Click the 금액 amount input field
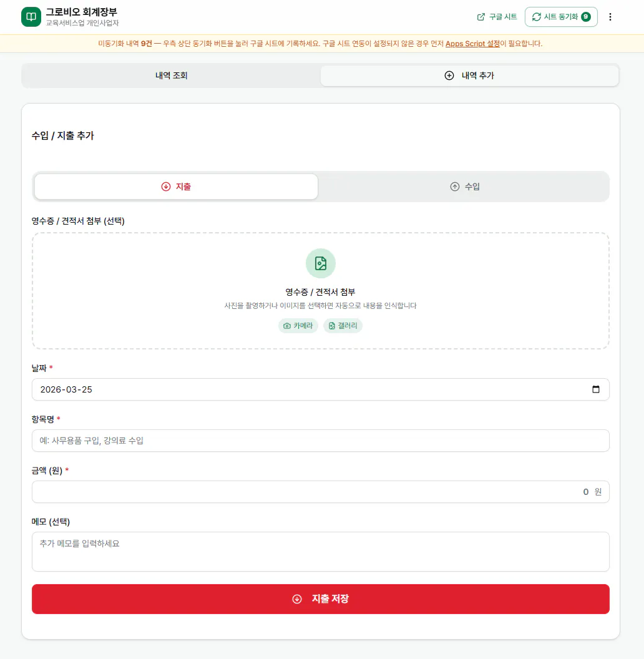The height and width of the screenshot is (659, 644). (x=320, y=492)
